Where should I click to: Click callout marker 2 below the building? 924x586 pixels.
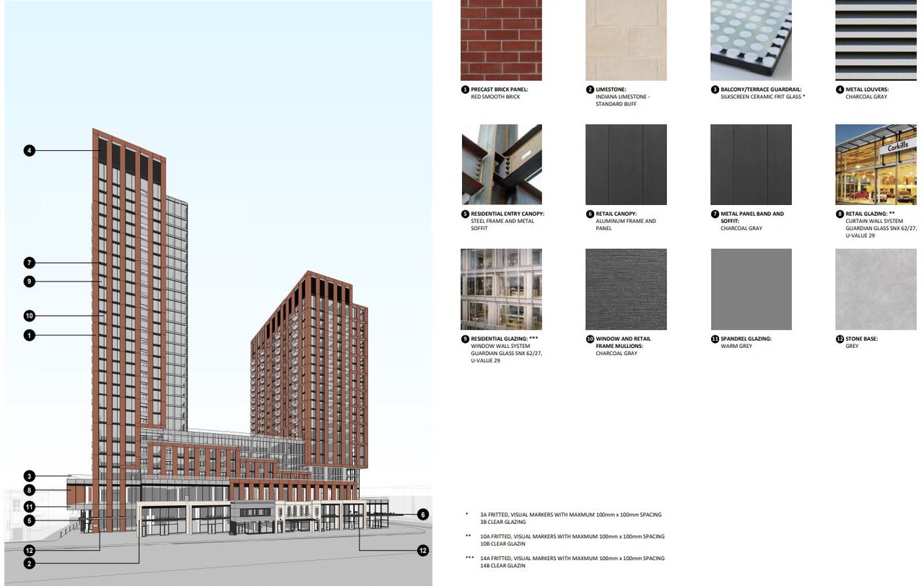[29, 563]
